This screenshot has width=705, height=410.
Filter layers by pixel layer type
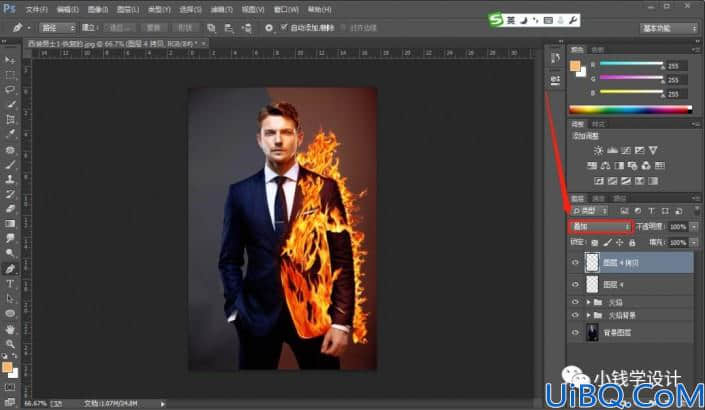pyautogui.click(x=624, y=211)
